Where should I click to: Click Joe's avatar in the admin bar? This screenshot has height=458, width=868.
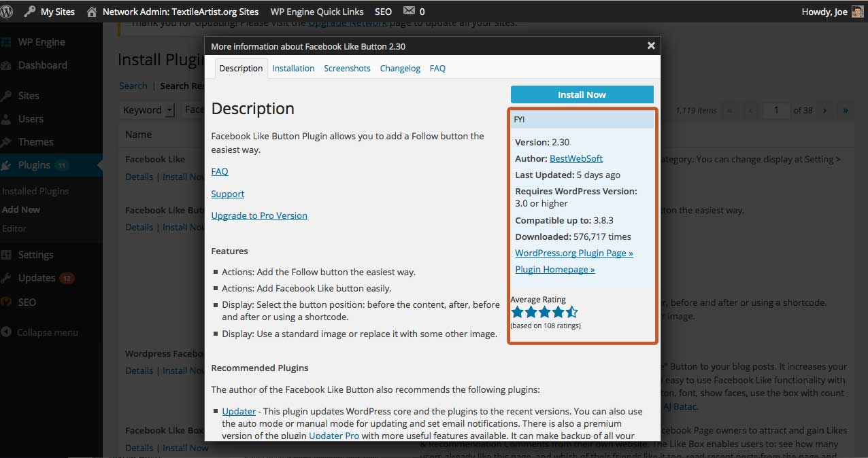[x=857, y=12]
